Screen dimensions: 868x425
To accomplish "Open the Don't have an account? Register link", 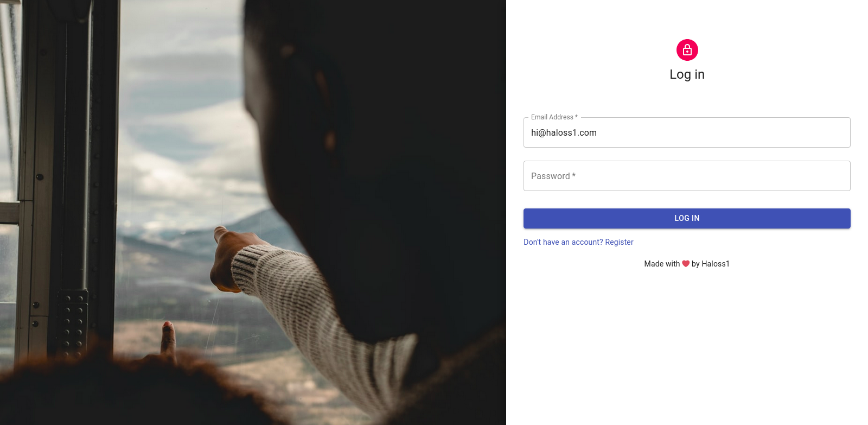I will [578, 242].
